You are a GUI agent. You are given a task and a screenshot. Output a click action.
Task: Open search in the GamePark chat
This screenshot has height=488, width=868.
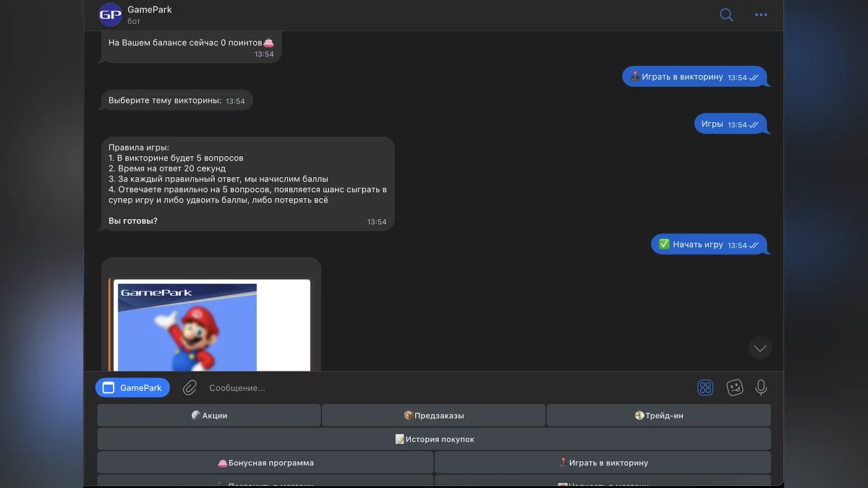[726, 14]
